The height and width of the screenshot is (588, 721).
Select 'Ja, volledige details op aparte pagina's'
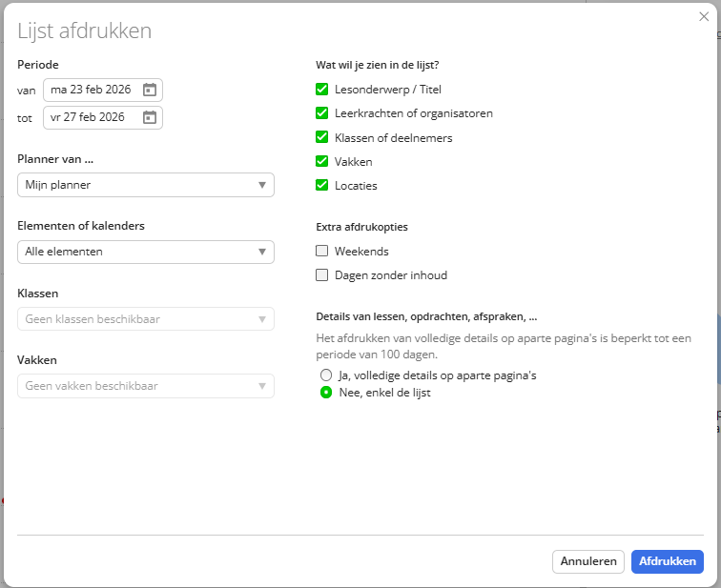pos(326,375)
